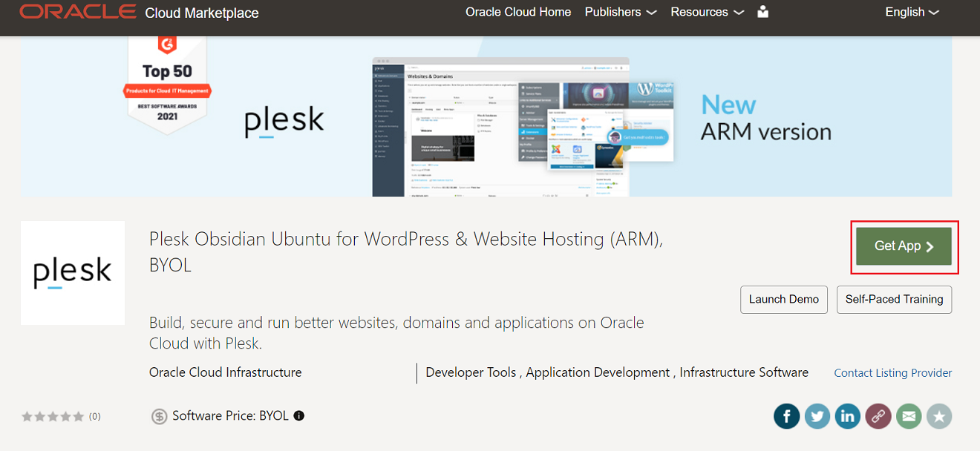Open the Resources dropdown
This screenshot has height=451, width=980.
click(x=707, y=12)
